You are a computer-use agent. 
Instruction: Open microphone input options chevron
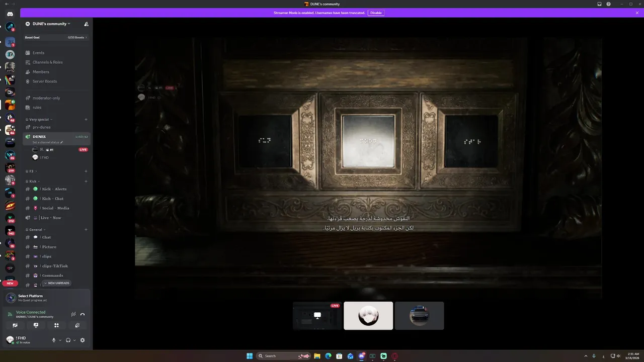coord(60,340)
